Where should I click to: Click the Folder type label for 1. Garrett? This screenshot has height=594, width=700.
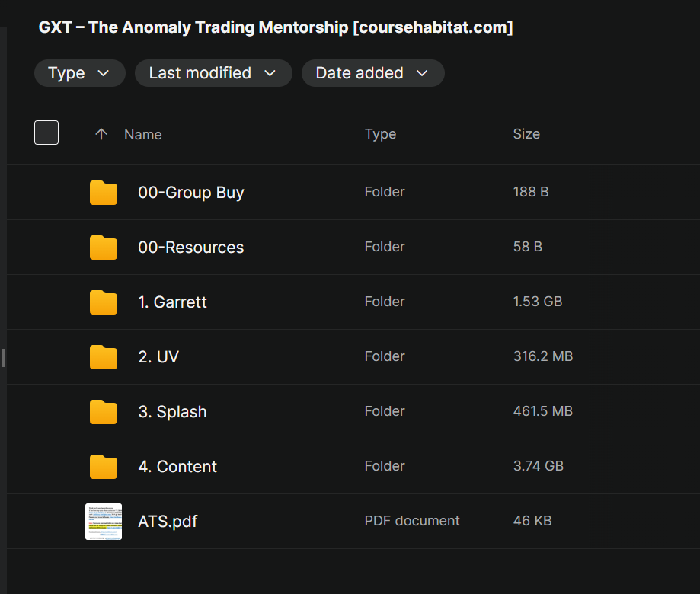(x=385, y=302)
